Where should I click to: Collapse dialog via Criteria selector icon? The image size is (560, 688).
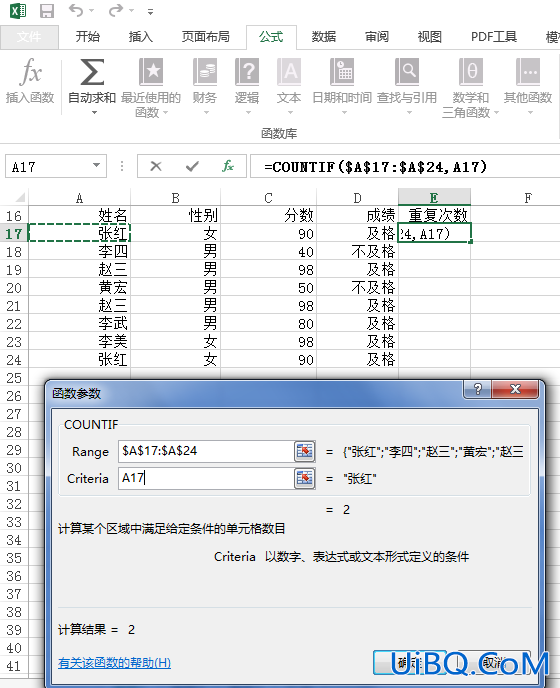(x=305, y=478)
